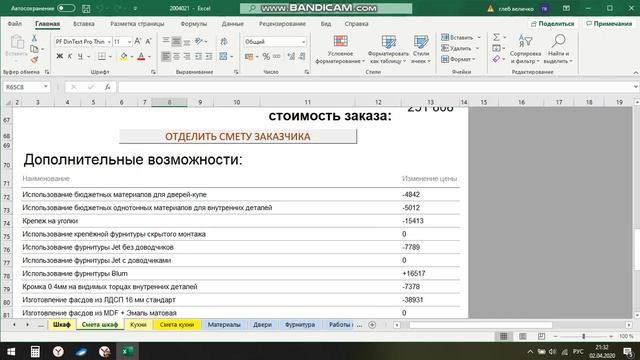Switch to Разметка страницы tab
This screenshot has width=640, height=360.
(x=137, y=24)
